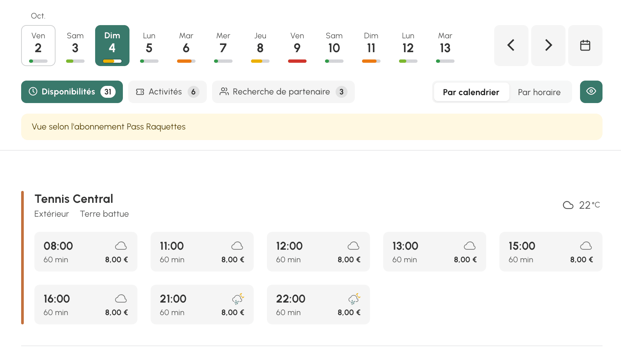Toggle the eye visibility button
Image resolution: width=621 pixels, height=364 pixels.
591,92
